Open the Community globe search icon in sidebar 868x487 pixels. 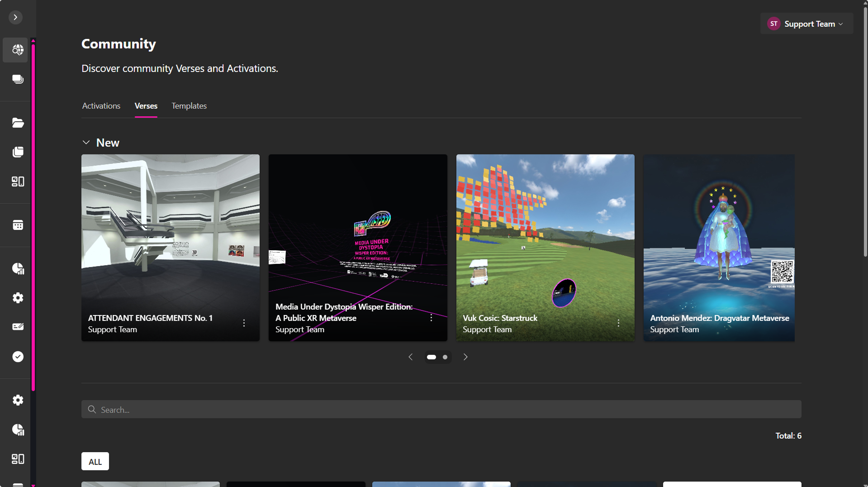18,50
